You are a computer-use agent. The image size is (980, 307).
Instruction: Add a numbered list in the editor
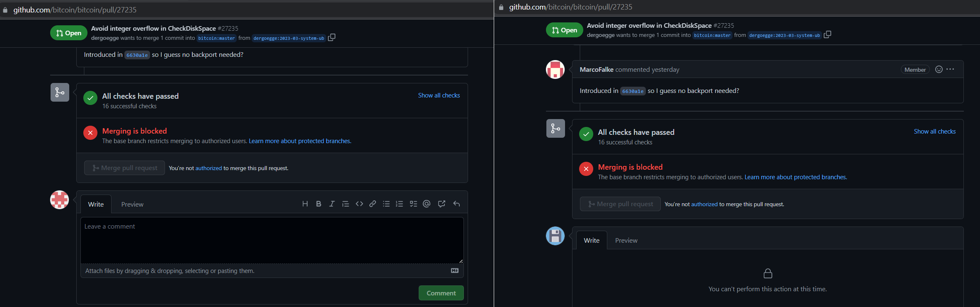(x=400, y=204)
